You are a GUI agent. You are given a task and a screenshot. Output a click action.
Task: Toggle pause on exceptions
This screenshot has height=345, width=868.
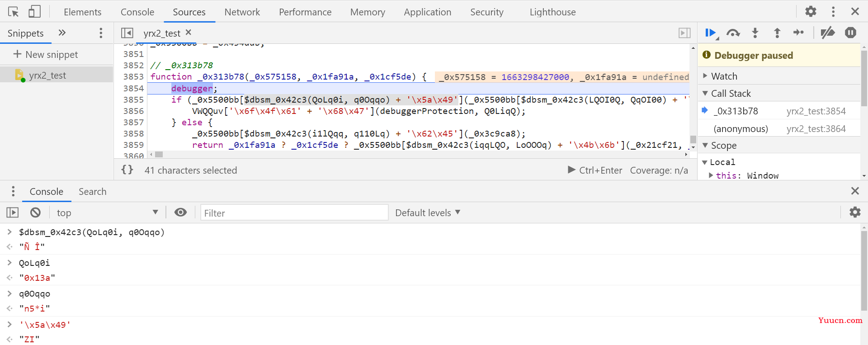[x=850, y=33]
